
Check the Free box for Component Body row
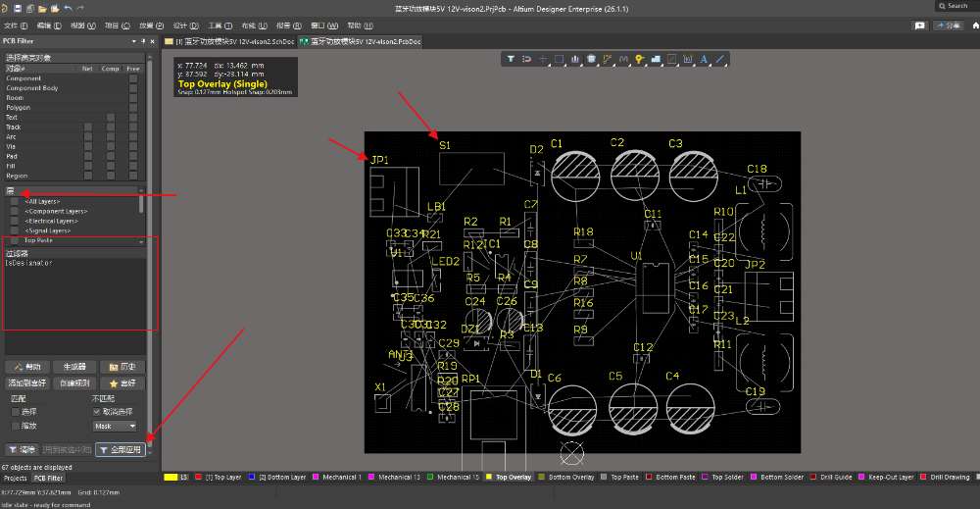(133, 88)
